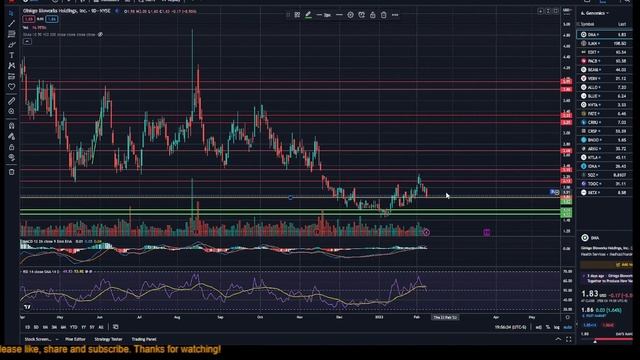Toggle Hide All Drawings eye
The width and height of the screenshot is (640, 360).
coord(11,158)
